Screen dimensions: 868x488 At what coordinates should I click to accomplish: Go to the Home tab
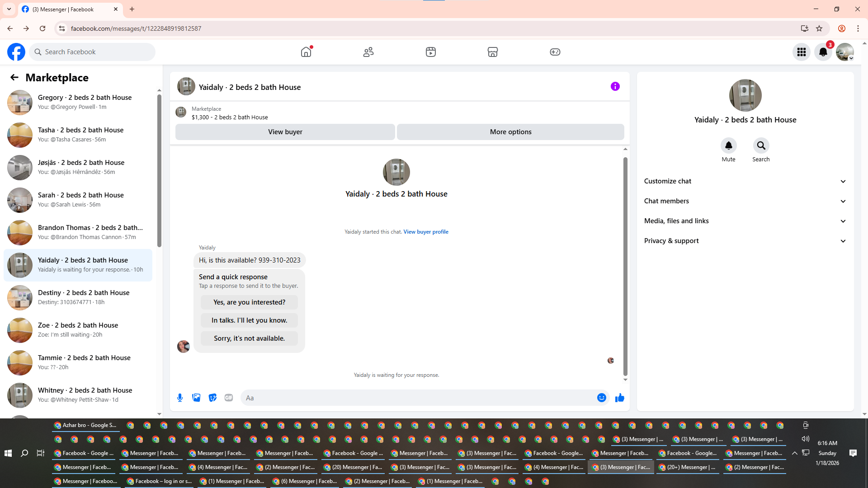click(x=306, y=52)
